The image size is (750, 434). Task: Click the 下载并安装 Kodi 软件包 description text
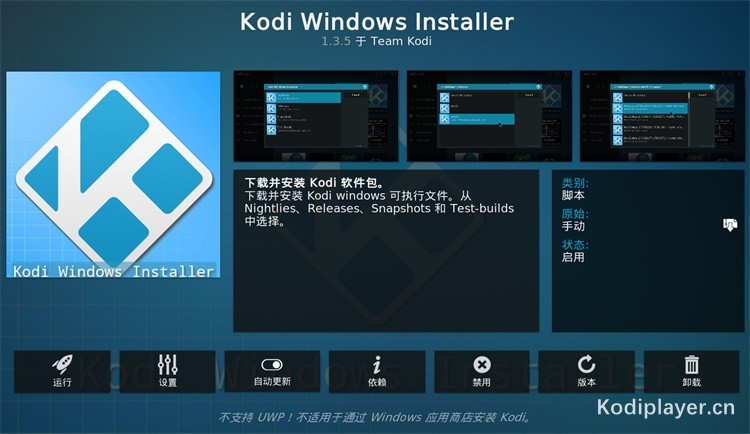point(314,183)
